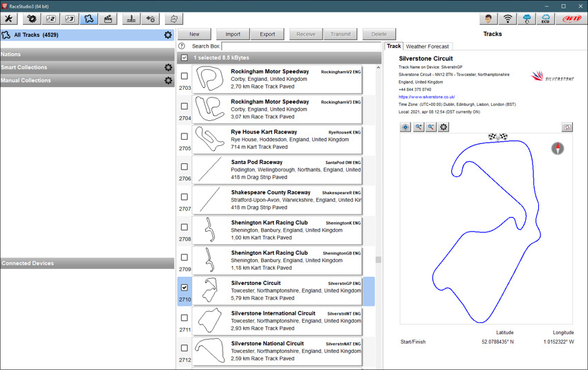Viewport: 588px width, 370px height.
Task: Click the track list scroll-up arrow
Action: [379, 68]
